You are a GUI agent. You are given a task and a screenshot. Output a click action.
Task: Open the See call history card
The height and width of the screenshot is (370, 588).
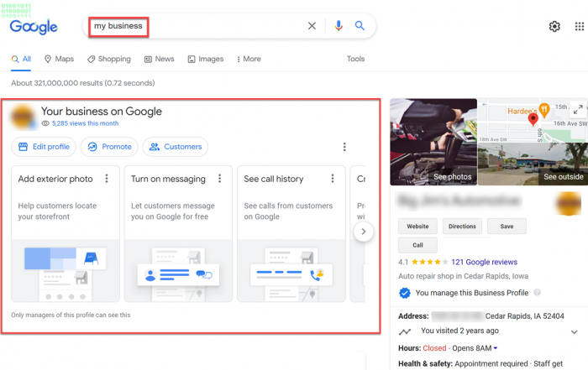pos(291,234)
